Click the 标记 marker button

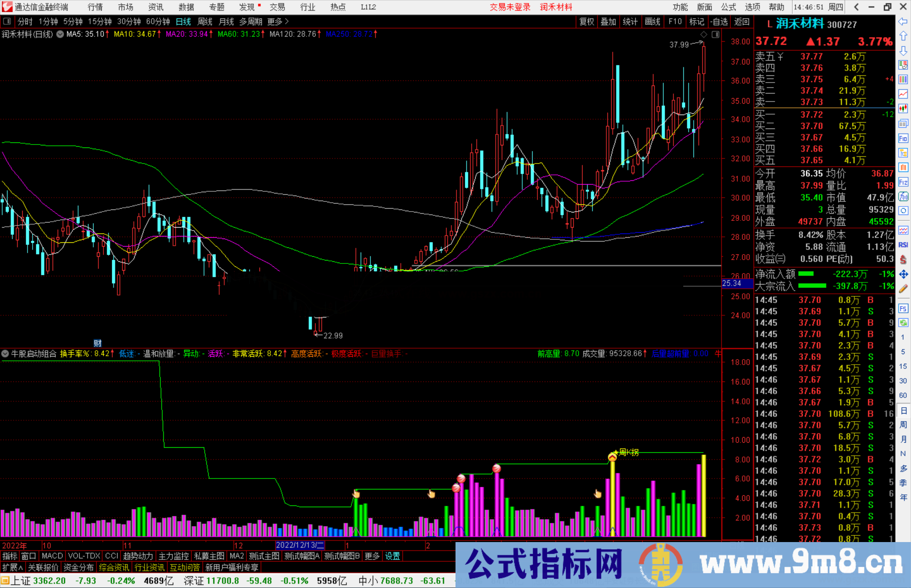[x=697, y=21]
